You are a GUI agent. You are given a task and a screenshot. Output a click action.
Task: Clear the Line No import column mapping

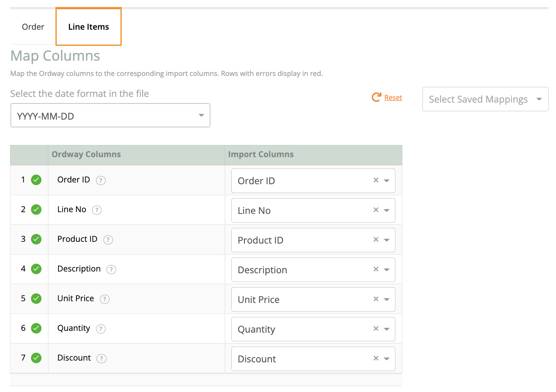[376, 210]
